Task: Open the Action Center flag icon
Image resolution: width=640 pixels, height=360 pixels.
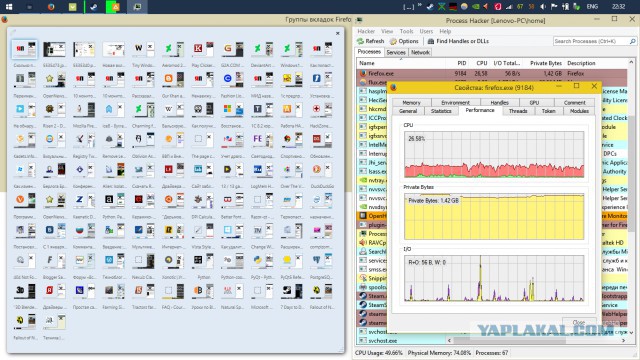Action: click(554, 7)
